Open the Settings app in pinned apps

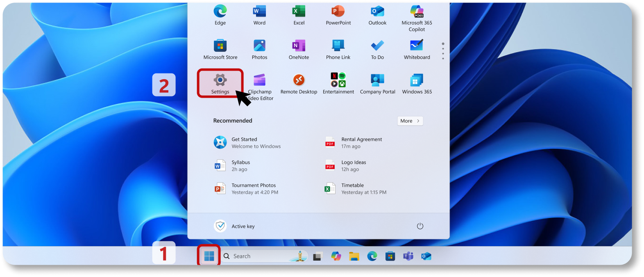pyautogui.click(x=220, y=83)
